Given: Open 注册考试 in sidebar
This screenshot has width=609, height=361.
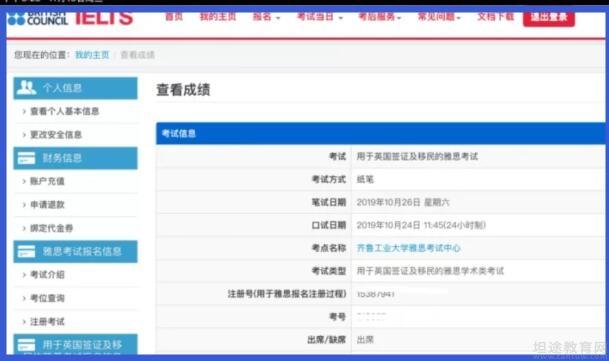Looking at the screenshot, I should 47,321.
